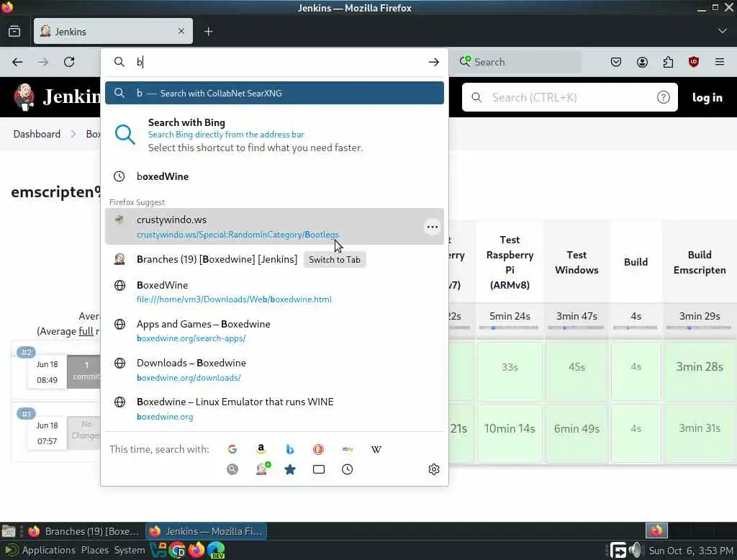Open result actions for crustywindo.ws

[433, 227]
